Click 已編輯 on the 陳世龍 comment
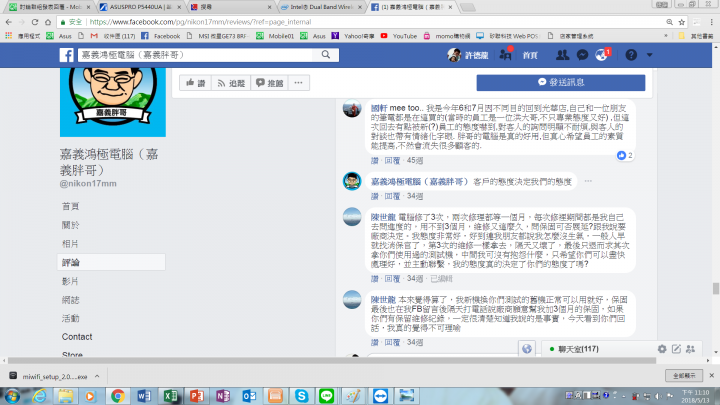 [441, 279]
